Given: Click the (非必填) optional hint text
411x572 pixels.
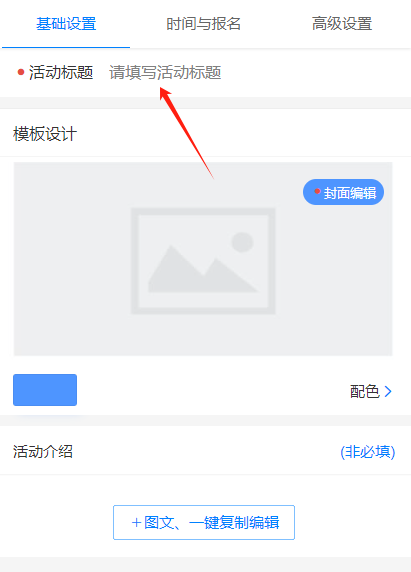Looking at the screenshot, I should pyautogui.click(x=368, y=452).
